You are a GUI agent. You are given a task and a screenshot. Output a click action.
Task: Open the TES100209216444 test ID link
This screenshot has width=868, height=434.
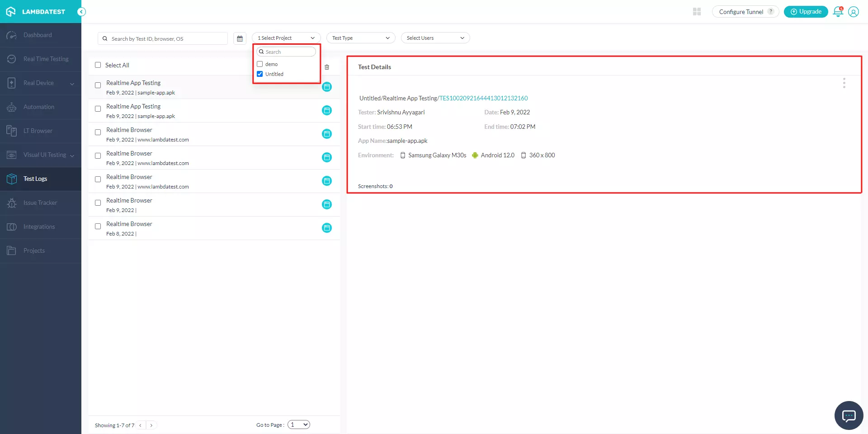pyautogui.click(x=483, y=98)
